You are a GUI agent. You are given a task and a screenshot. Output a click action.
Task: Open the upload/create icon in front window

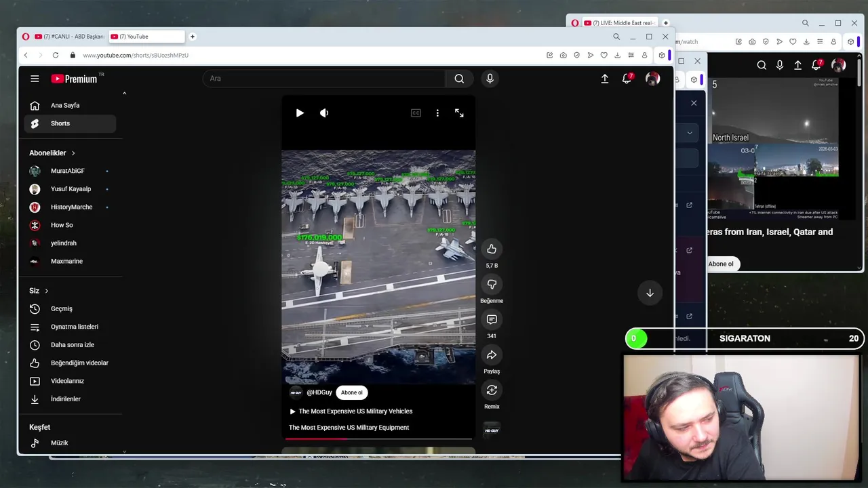604,79
